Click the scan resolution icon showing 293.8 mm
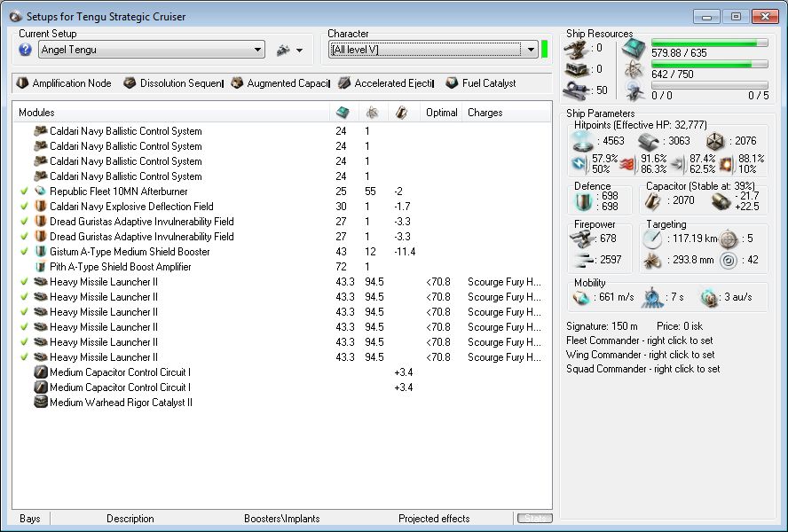Viewport: 788px width, 532px height. click(x=652, y=260)
